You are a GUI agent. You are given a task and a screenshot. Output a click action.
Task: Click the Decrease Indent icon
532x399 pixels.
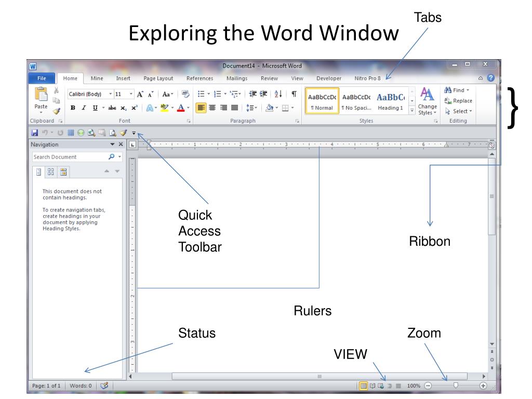click(x=253, y=94)
